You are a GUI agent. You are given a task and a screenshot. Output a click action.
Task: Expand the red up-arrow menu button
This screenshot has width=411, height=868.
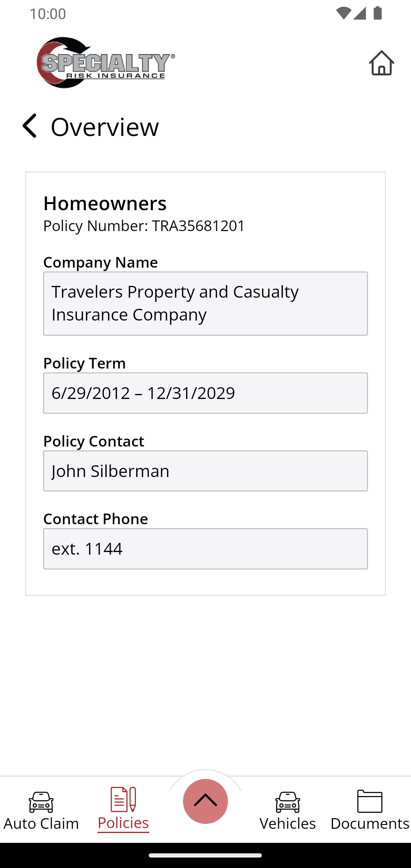[205, 801]
